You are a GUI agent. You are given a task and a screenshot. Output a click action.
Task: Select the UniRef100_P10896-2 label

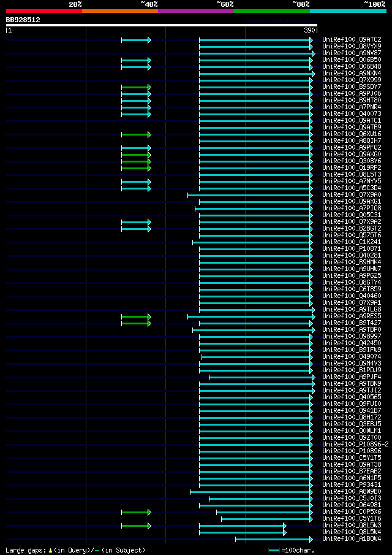click(x=355, y=445)
